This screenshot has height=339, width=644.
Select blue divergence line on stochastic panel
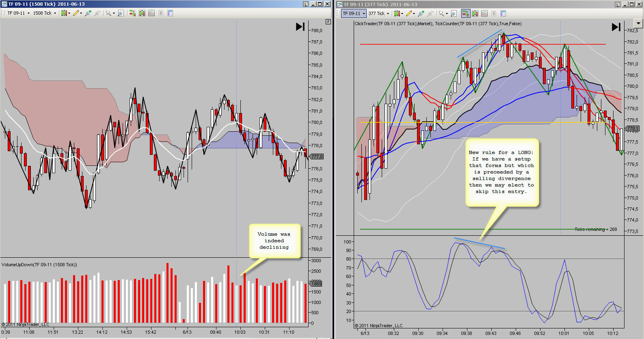point(479,243)
